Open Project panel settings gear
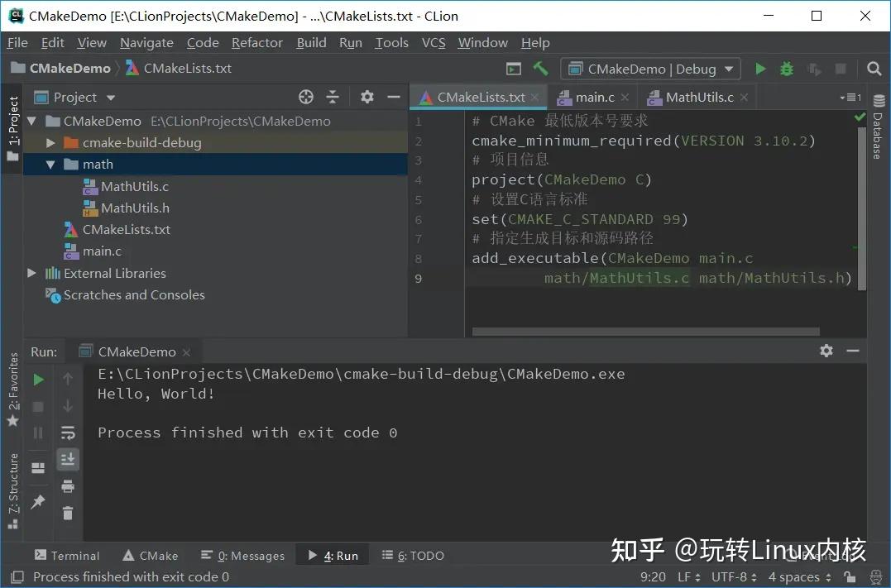Screen dimensions: 891x588 (x=367, y=97)
